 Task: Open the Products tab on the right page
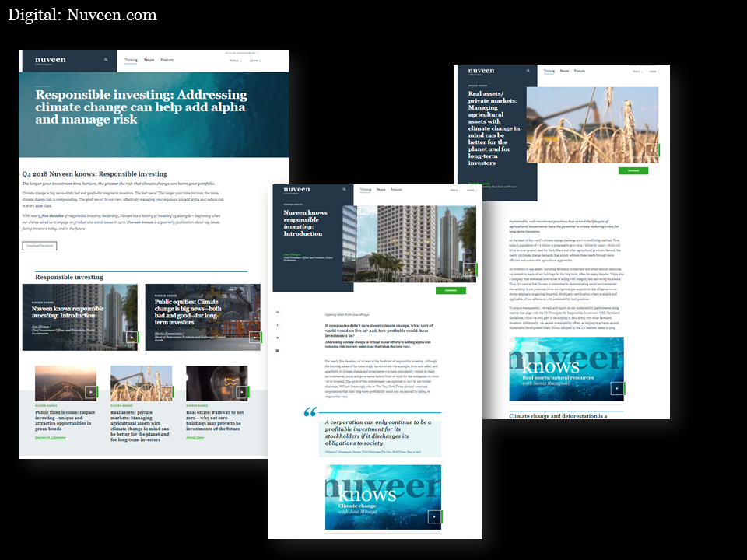pos(579,71)
